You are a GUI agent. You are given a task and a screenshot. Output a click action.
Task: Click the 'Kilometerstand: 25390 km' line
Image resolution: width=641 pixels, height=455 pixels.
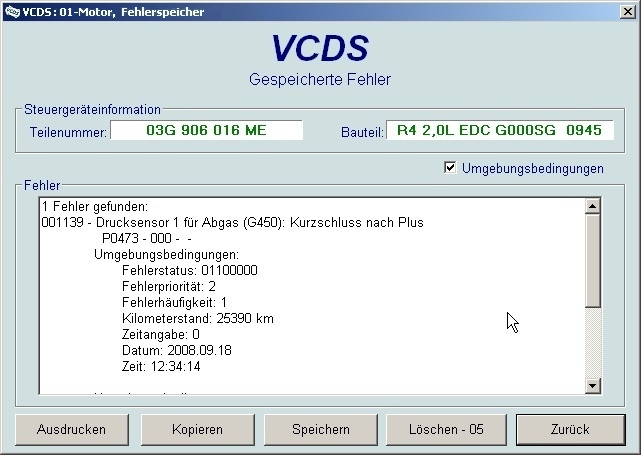pyautogui.click(x=198, y=318)
